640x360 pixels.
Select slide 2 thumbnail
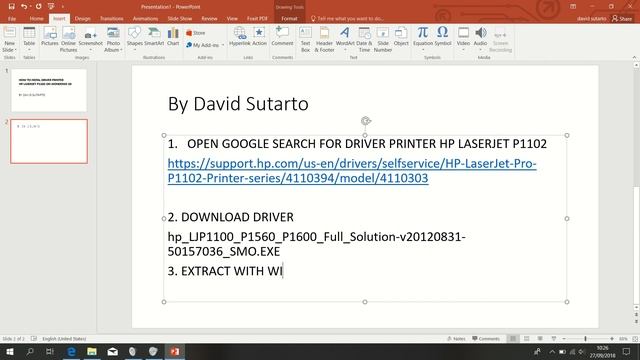click(x=49, y=141)
